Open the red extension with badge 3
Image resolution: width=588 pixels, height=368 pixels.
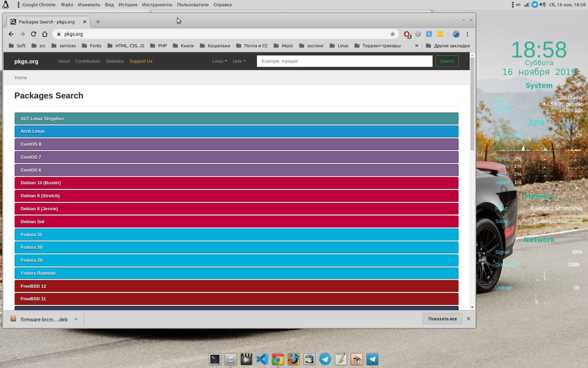pyautogui.click(x=407, y=34)
